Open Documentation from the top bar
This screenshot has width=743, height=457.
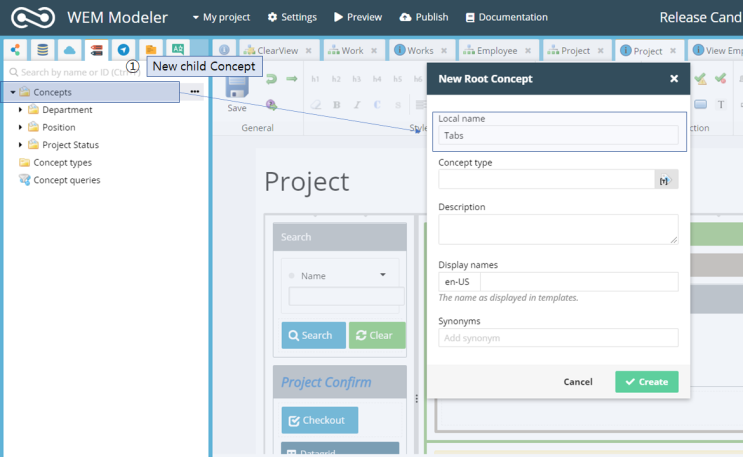tap(507, 17)
